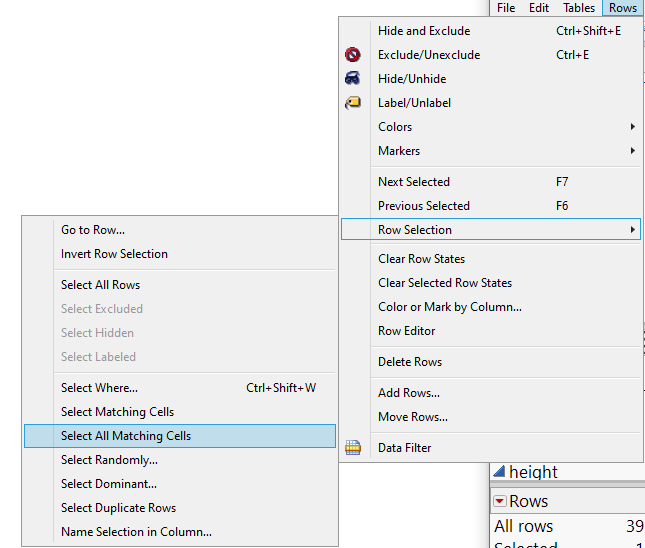Click the blue triangle icon beside height
The image size is (645, 548).
point(498,471)
